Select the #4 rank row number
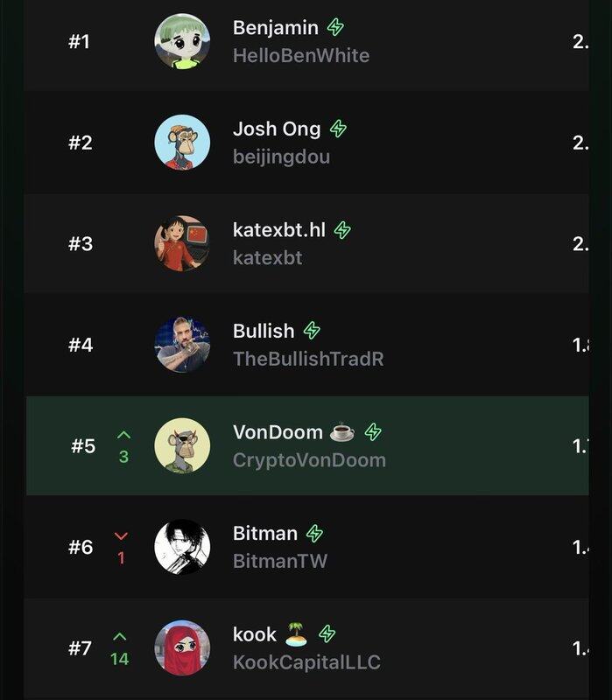 [81, 345]
